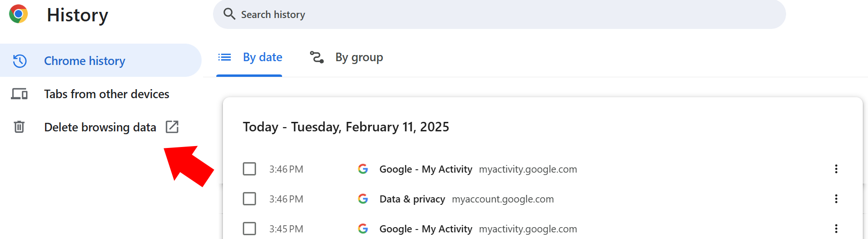Check the Data & privacy entry checkbox
The image size is (868, 239).
[x=249, y=199]
